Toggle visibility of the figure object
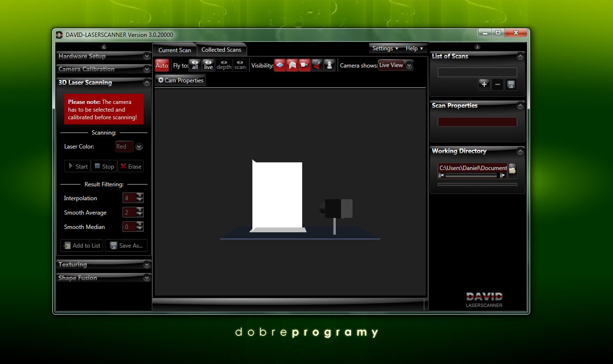 pos(329,65)
